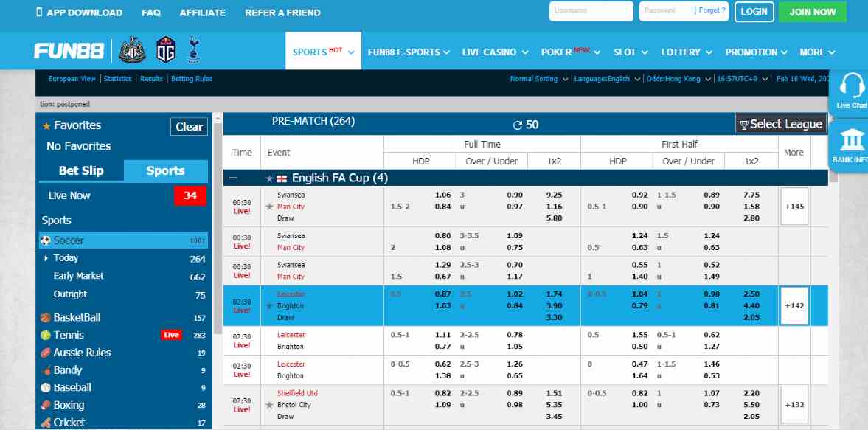
Task: Open the REFER A FRIEND link
Action: pos(283,13)
